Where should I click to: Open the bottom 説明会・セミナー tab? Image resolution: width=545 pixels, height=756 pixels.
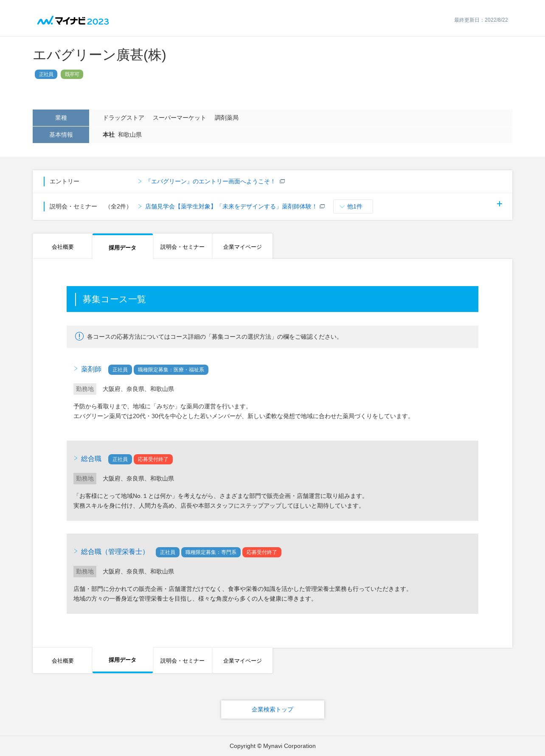[183, 660]
